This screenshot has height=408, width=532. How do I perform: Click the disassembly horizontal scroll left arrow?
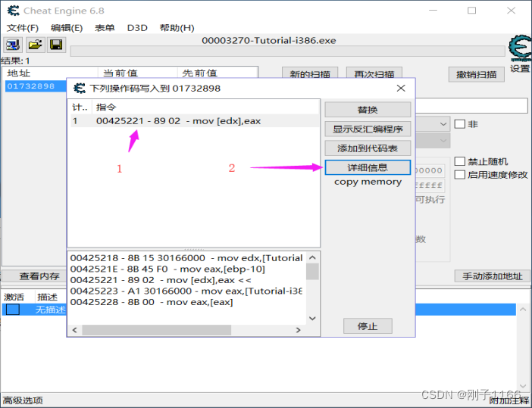point(74,330)
